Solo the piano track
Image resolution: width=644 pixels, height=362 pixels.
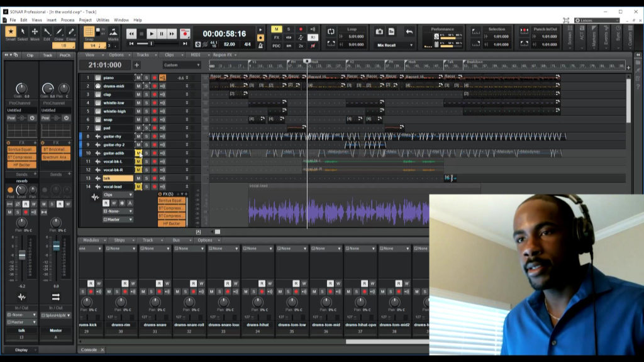[146, 78]
